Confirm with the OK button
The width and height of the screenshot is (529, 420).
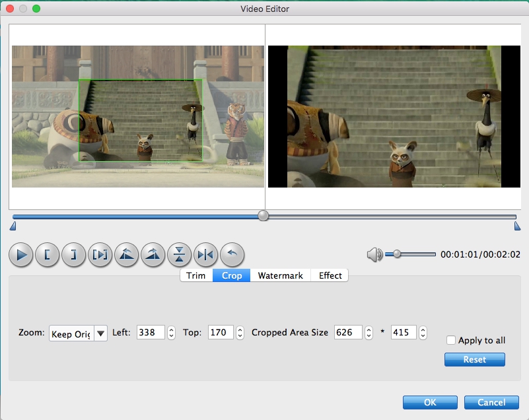pos(430,402)
